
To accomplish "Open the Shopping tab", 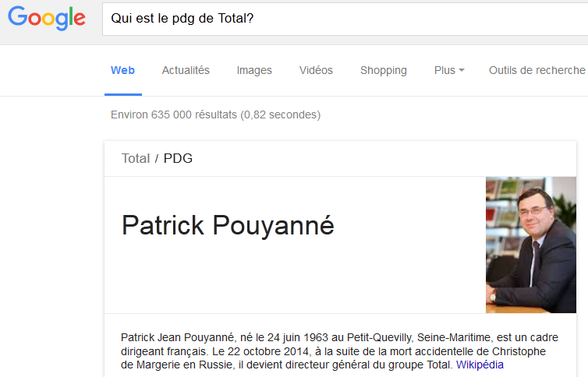I will tap(383, 70).
